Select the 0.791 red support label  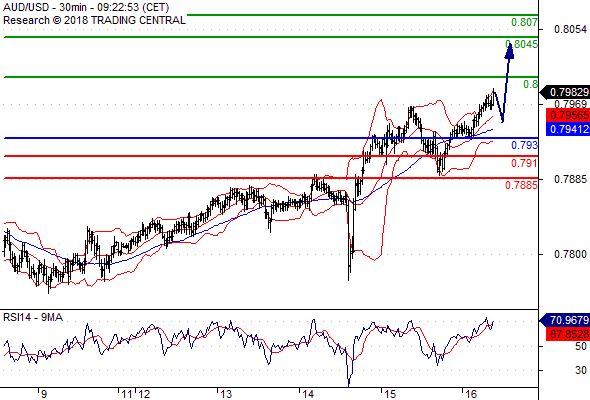click(x=524, y=163)
